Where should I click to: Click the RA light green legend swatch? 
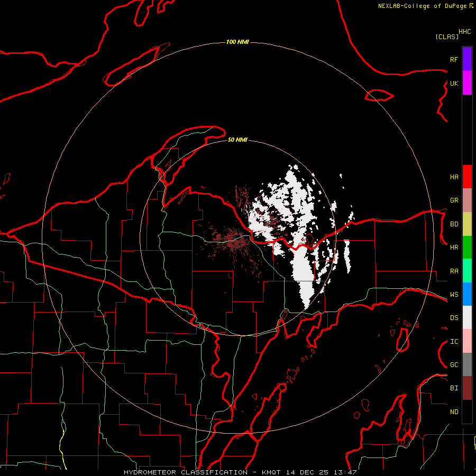[467, 271]
